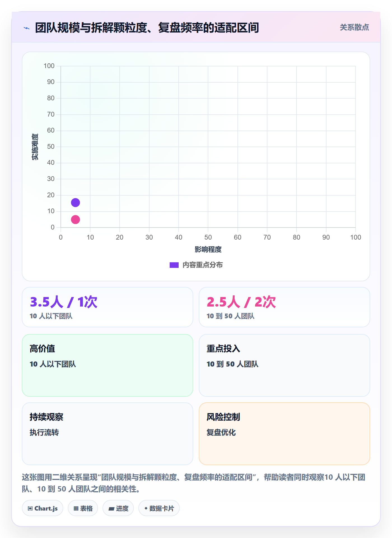The image size is (392, 538).
Task: Open the 重点投入 quadrant card
Action: click(284, 365)
